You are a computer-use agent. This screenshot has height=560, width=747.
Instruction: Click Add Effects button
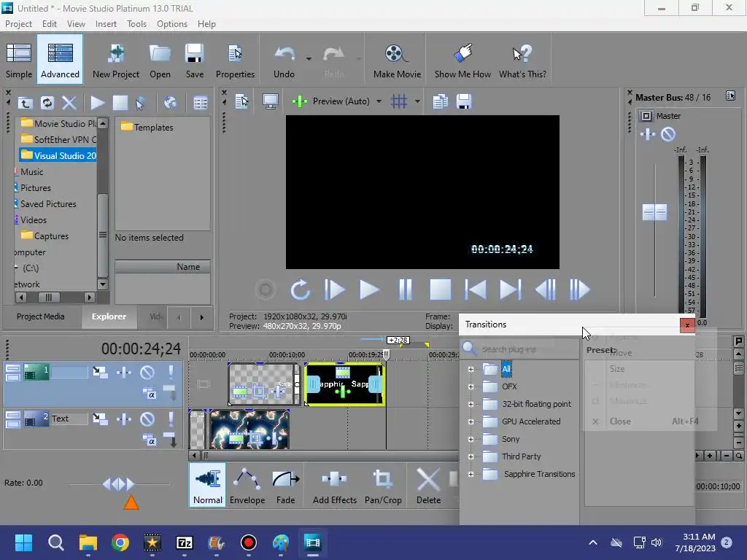[334, 485]
